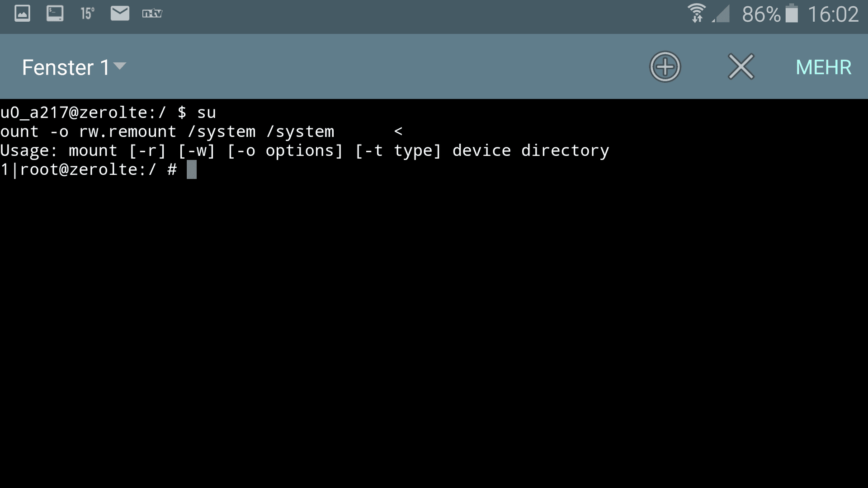Open the mail envelope notification

[x=120, y=14]
